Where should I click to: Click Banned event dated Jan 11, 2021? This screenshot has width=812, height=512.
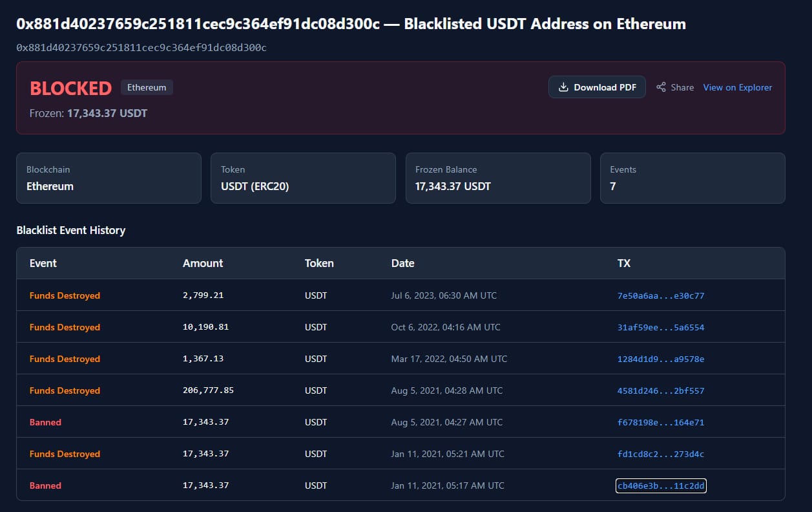[45, 485]
